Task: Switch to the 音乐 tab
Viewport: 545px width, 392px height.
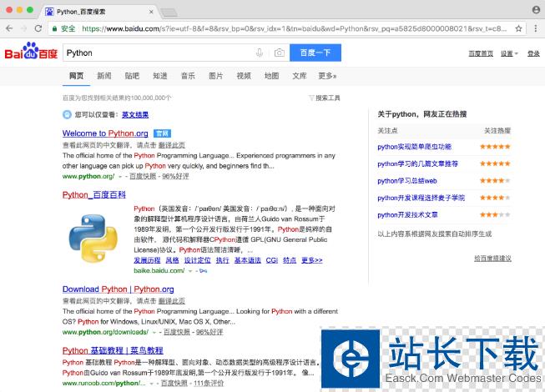Action: pos(188,76)
